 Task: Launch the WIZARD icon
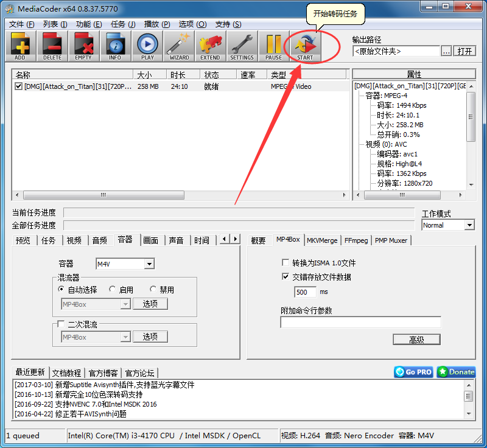[x=178, y=46]
